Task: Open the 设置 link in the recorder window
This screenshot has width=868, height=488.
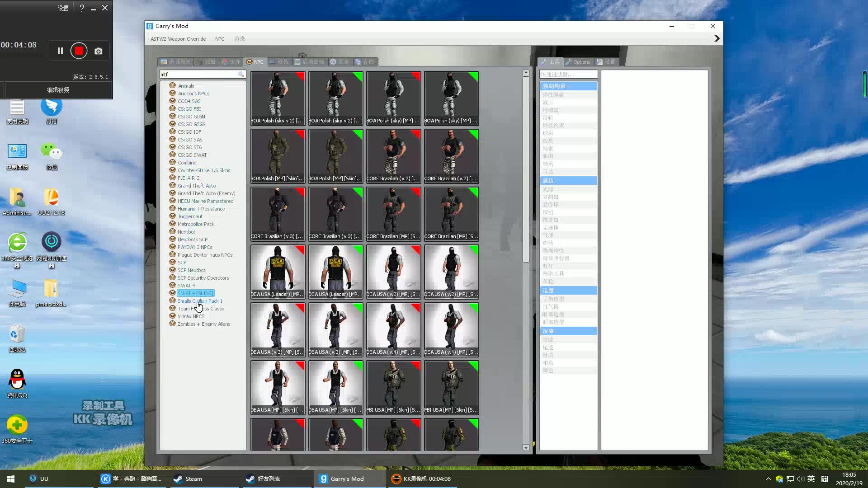Action: 63,8
